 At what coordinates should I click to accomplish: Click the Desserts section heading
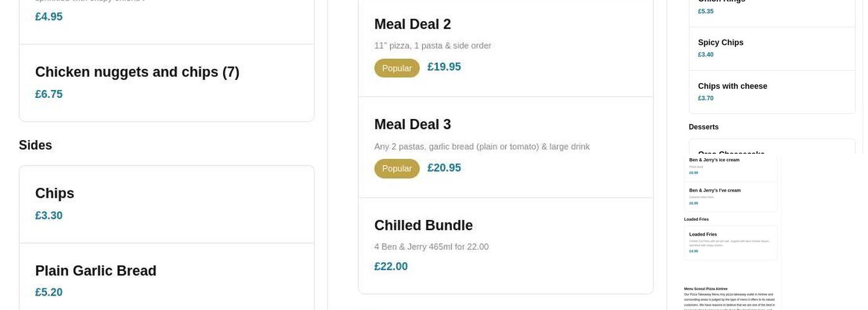pos(703,127)
